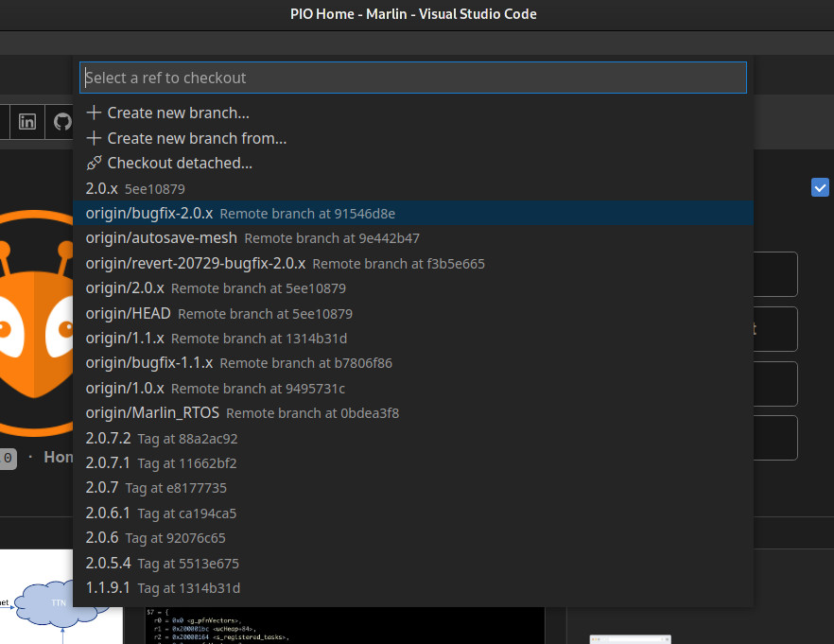834x644 pixels.
Task: Choose Create new branch from... option
Action: coord(413,138)
